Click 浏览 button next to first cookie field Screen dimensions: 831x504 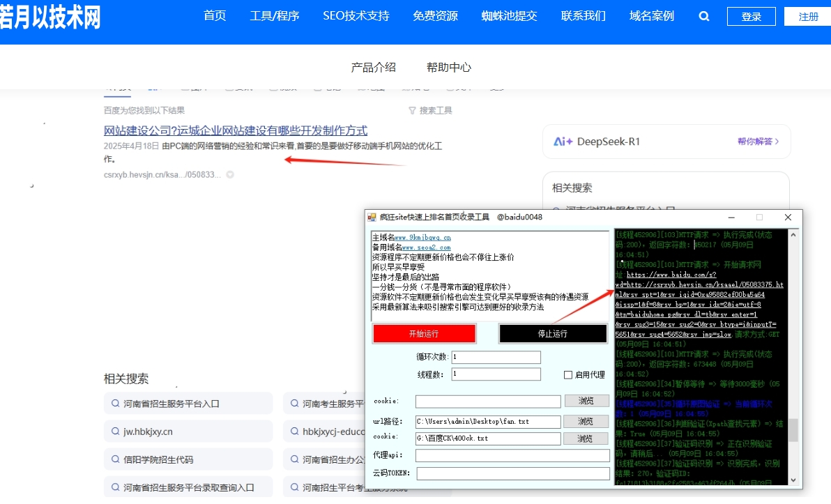click(586, 401)
